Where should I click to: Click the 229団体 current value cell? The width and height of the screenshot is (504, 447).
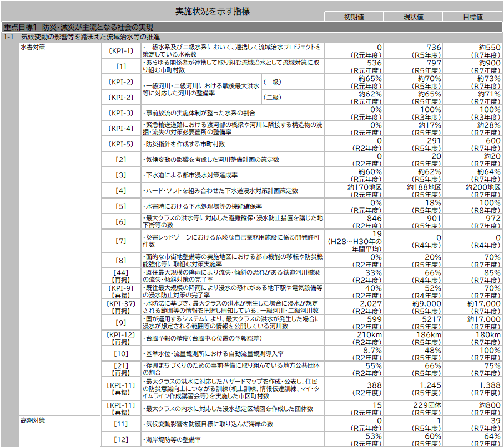(x=413, y=409)
